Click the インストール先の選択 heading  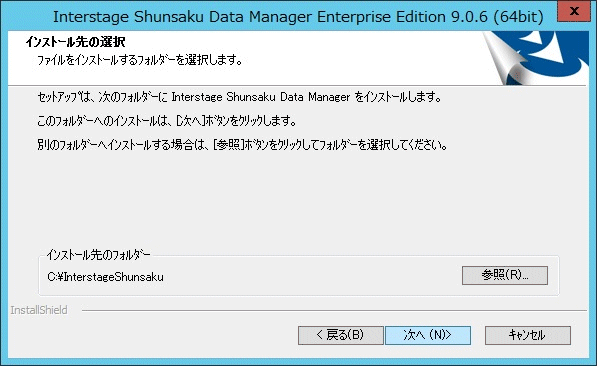[75, 42]
